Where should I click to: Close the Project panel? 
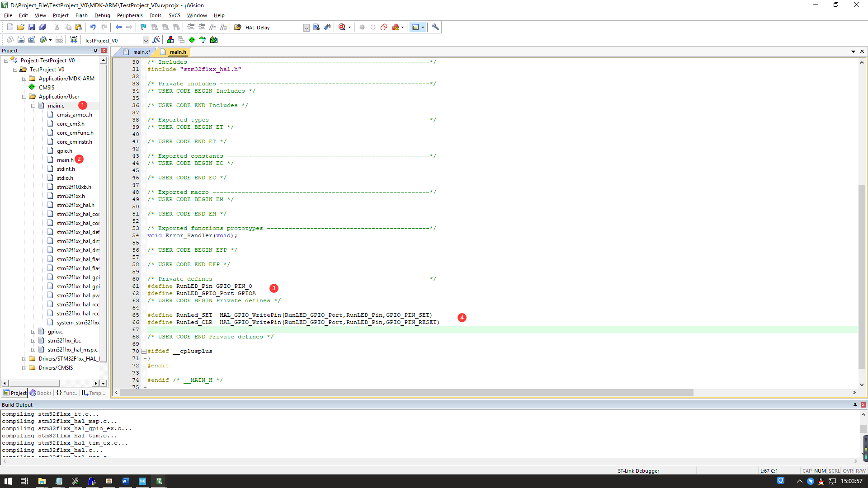pyautogui.click(x=104, y=51)
